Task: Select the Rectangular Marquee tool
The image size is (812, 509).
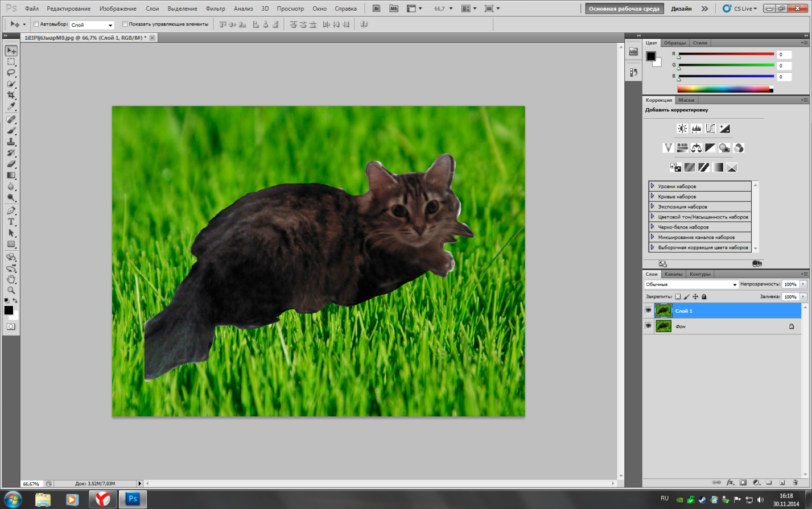Action: [x=11, y=61]
